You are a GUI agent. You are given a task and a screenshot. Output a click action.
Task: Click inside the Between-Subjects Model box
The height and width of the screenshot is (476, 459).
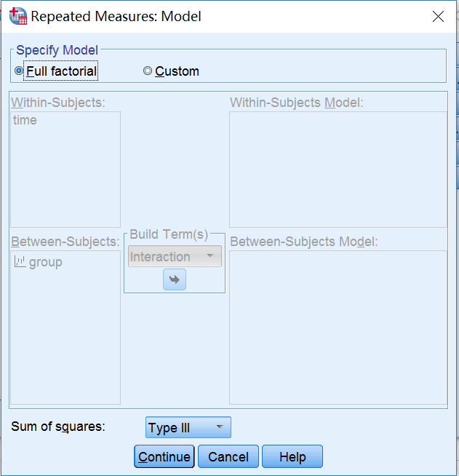pos(338,328)
